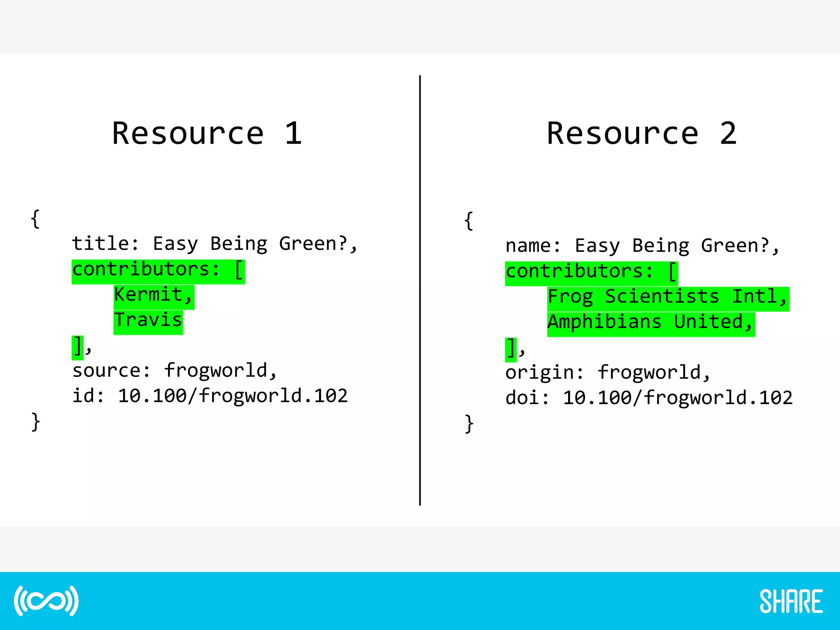Click the name: Easy Being Green line
This screenshot has height=630, width=840.
pyautogui.click(x=642, y=246)
